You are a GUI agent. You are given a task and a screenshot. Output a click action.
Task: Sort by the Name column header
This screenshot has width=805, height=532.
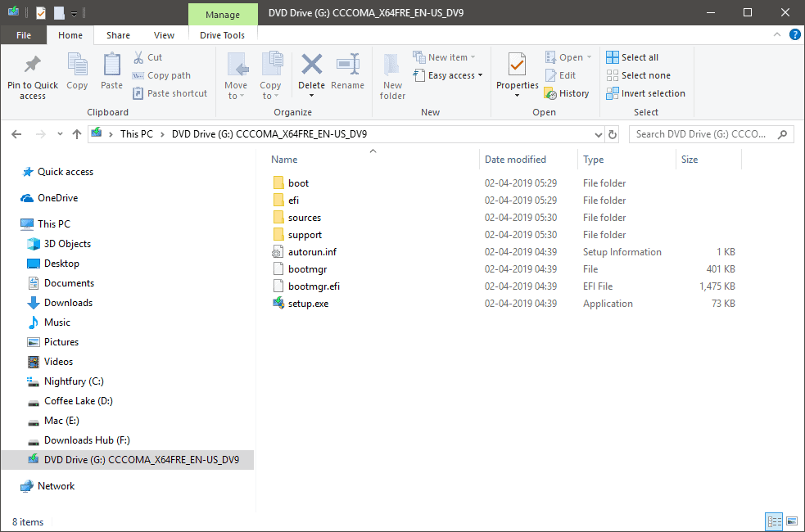(284, 160)
